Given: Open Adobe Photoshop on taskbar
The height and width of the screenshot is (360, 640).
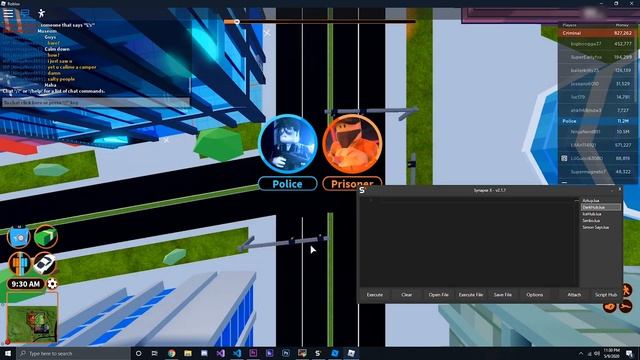Looking at the screenshot, I should (x=286, y=353).
